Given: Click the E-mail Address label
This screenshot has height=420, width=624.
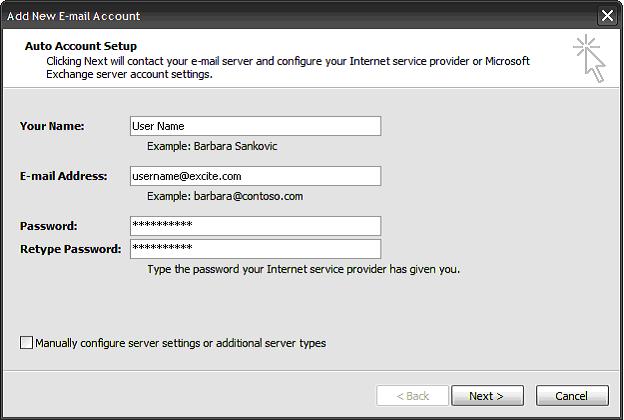Looking at the screenshot, I should [63, 176].
